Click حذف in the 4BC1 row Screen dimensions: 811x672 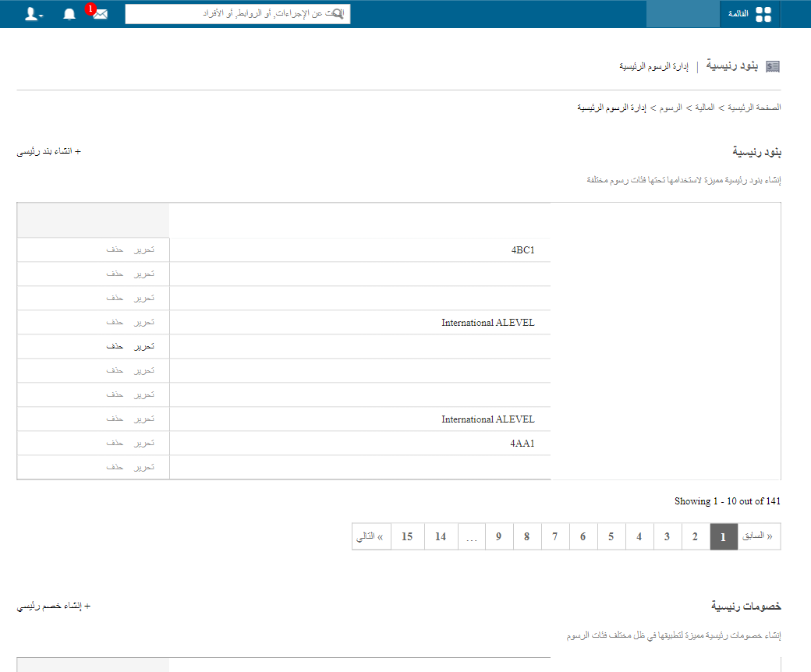click(x=115, y=249)
